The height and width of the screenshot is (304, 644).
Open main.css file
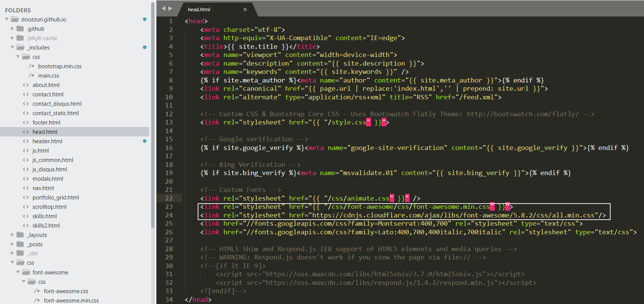click(48, 76)
